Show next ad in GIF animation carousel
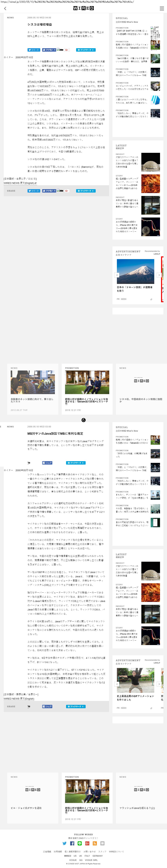 click(159, 684)
